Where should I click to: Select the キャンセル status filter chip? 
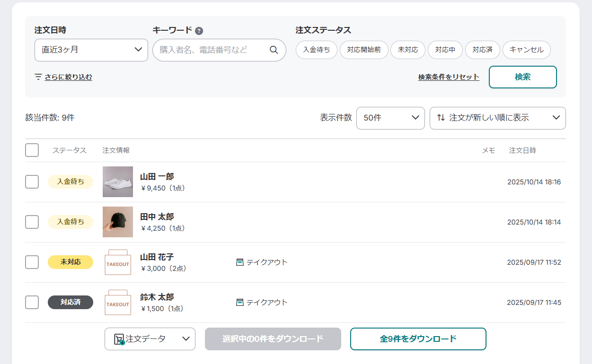(526, 50)
